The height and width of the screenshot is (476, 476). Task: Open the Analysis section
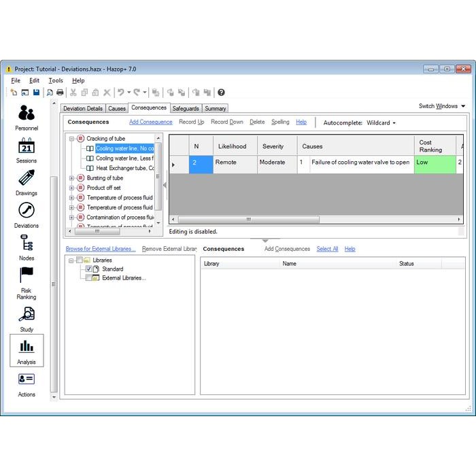27,351
